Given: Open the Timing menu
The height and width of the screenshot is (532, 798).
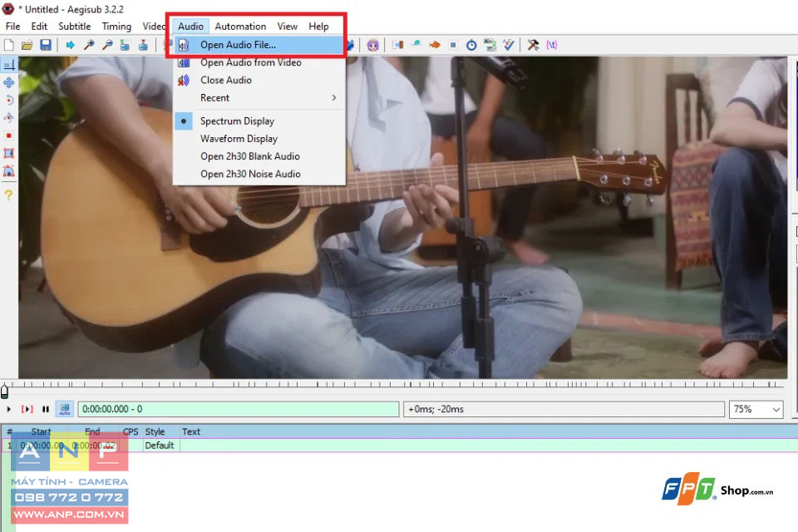Looking at the screenshot, I should coord(116,27).
